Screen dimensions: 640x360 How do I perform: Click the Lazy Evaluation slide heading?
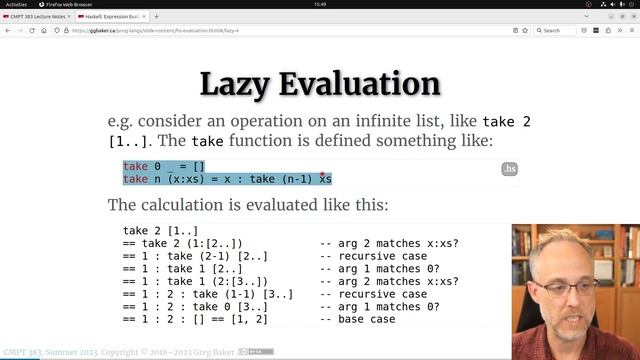click(x=320, y=84)
